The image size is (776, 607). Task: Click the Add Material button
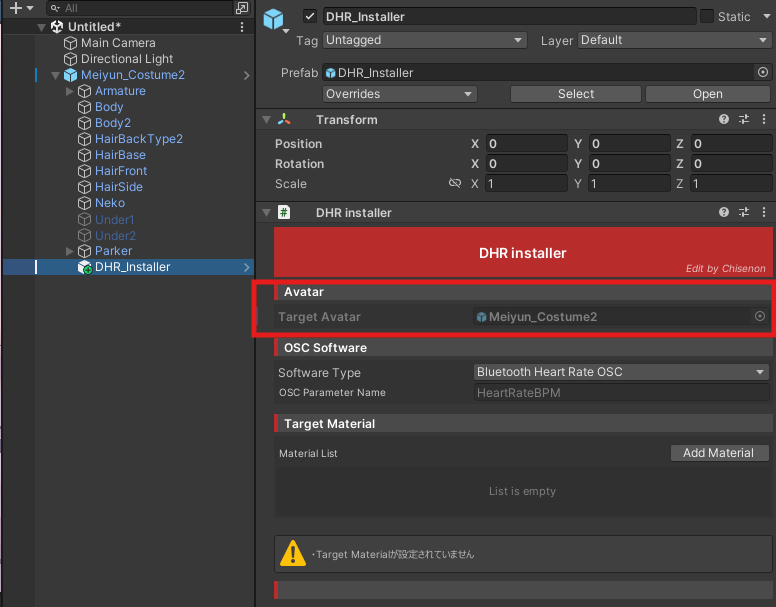718,453
